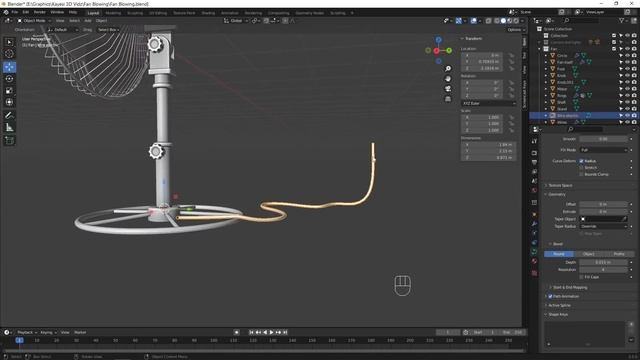640x360 pixels.
Task: Open the XYZ Euler rotation mode dropdown
Action: pos(489,103)
